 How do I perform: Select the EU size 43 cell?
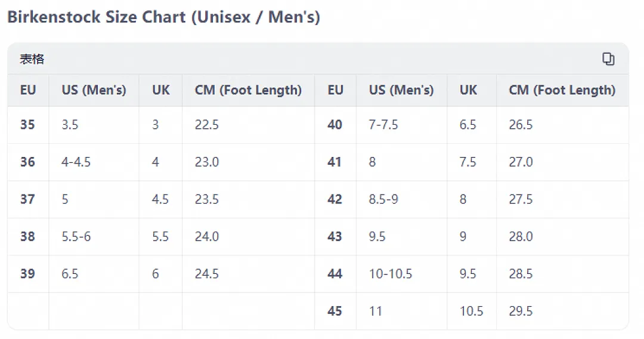pos(335,237)
